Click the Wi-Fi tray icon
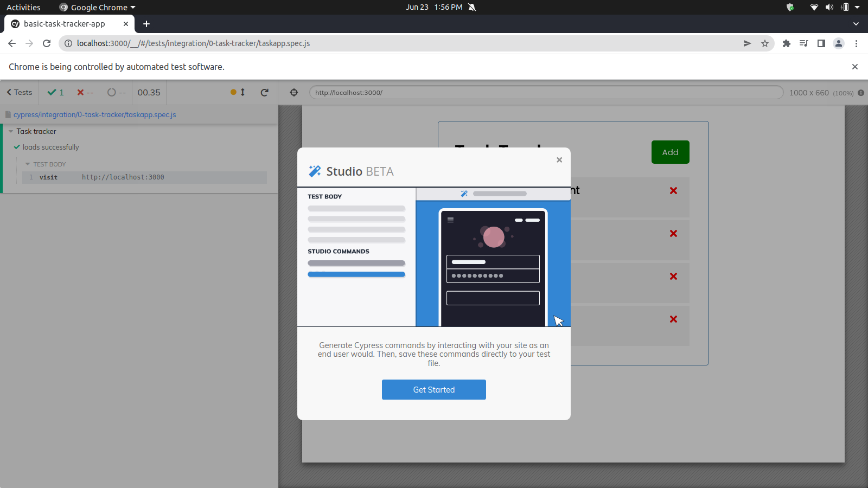 tap(814, 7)
